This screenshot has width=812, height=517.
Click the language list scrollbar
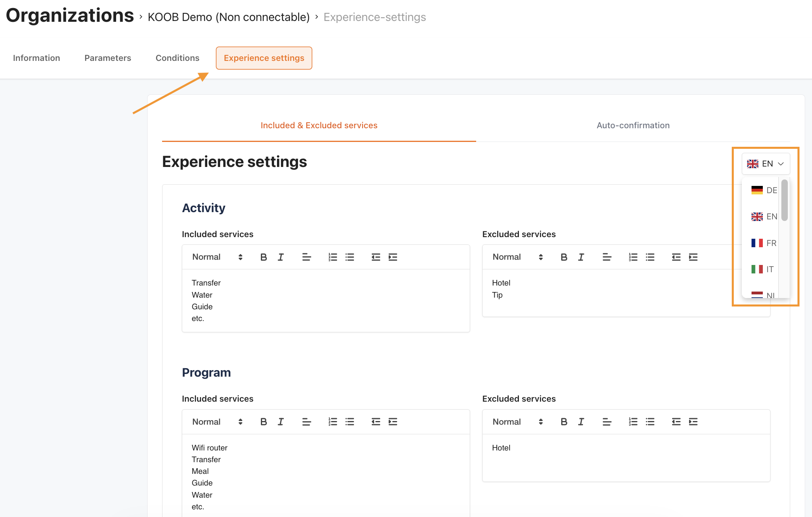point(784,200)
